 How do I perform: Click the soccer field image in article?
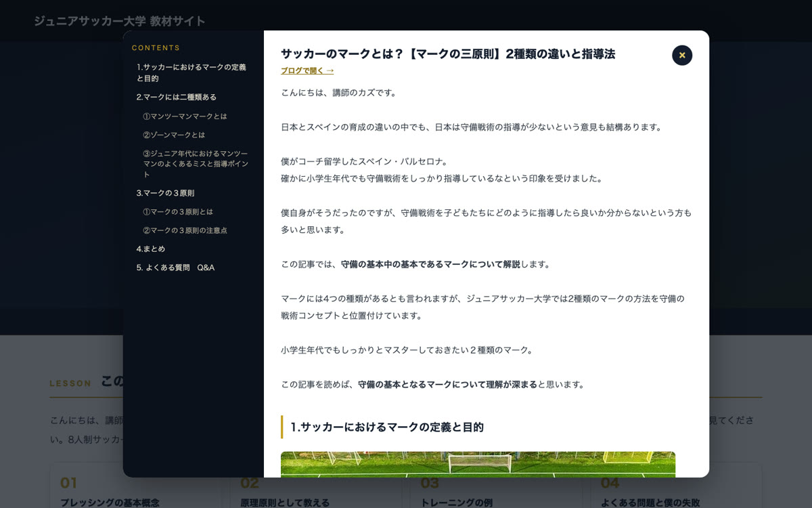[x=478, y=465]
